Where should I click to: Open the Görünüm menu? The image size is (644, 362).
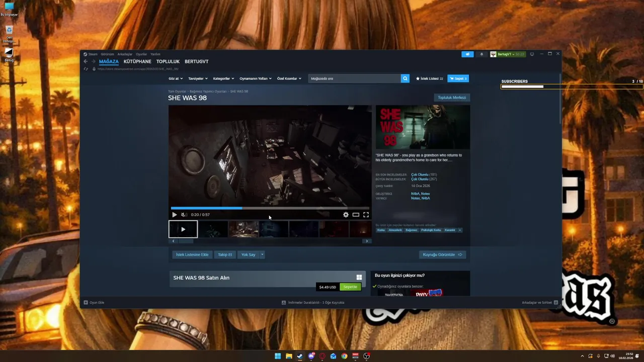(107, 54)
